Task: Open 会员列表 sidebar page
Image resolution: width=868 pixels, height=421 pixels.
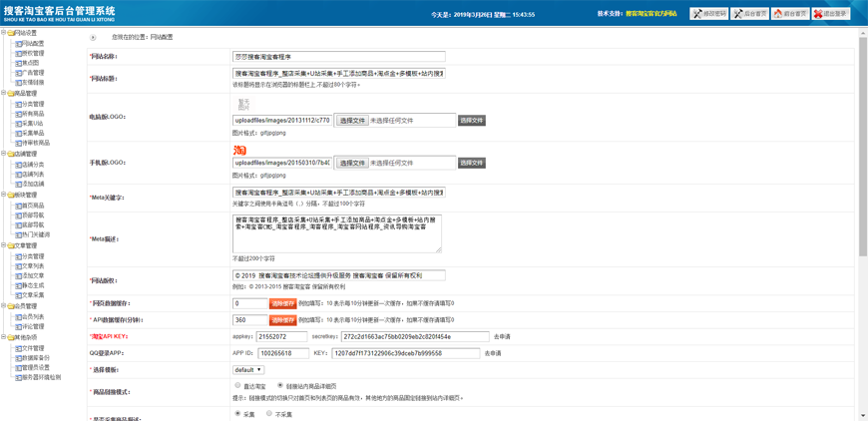Action: [x=33, y=317]
